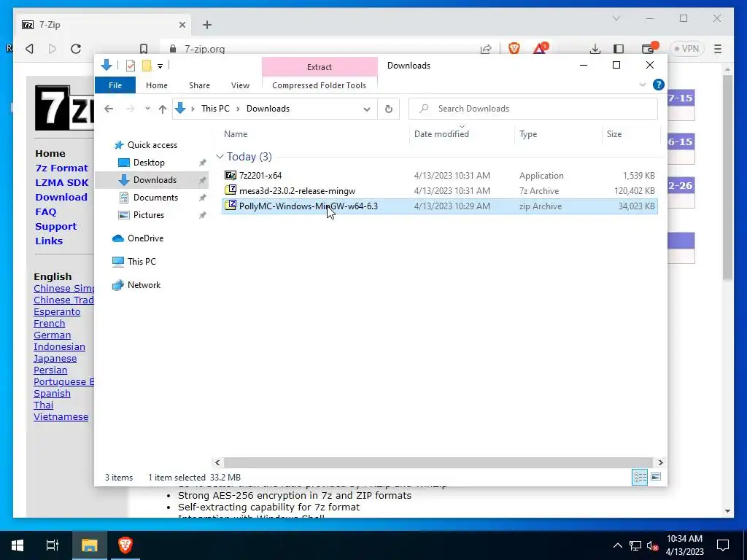Click File Explorer taskbar icon
This screenshot has height=560, width=747.
(x=90, y=545)
